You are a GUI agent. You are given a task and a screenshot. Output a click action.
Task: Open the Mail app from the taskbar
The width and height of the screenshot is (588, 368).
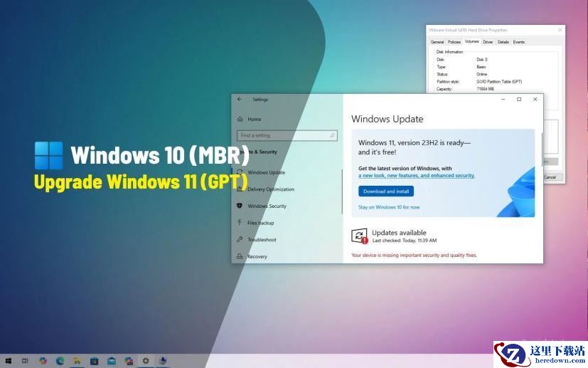point(112,361)
